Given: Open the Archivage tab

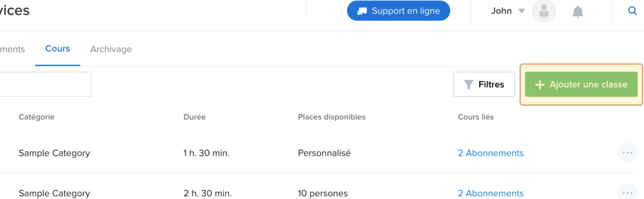Looking at the screenshot, I should pos(111,49).
